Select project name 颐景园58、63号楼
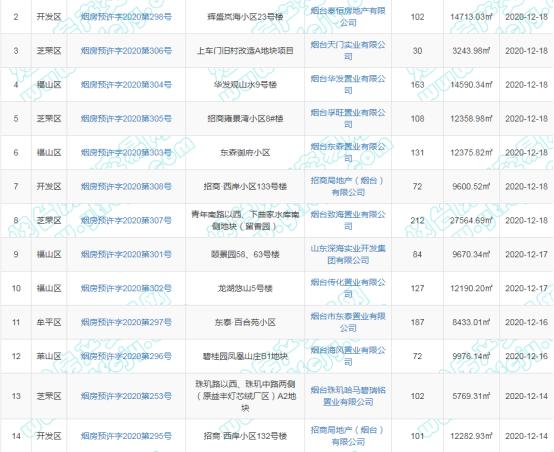Image resolution: width=554 pixels, height=452 pixels. click(245, 254)
